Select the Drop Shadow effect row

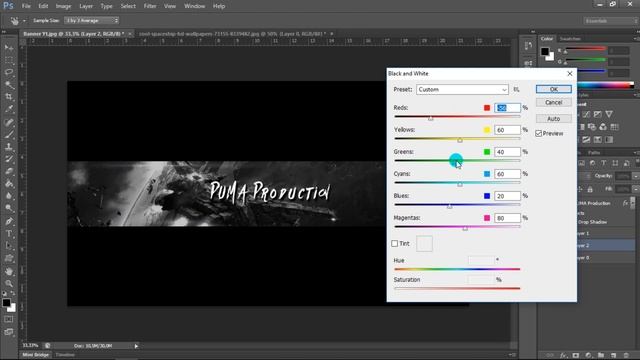(592, 222)
